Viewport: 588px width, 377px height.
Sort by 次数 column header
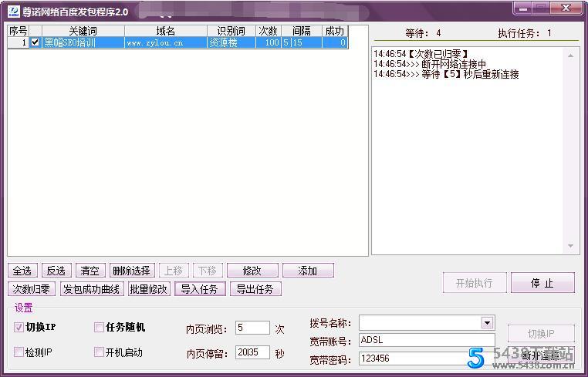click(269, 31)
